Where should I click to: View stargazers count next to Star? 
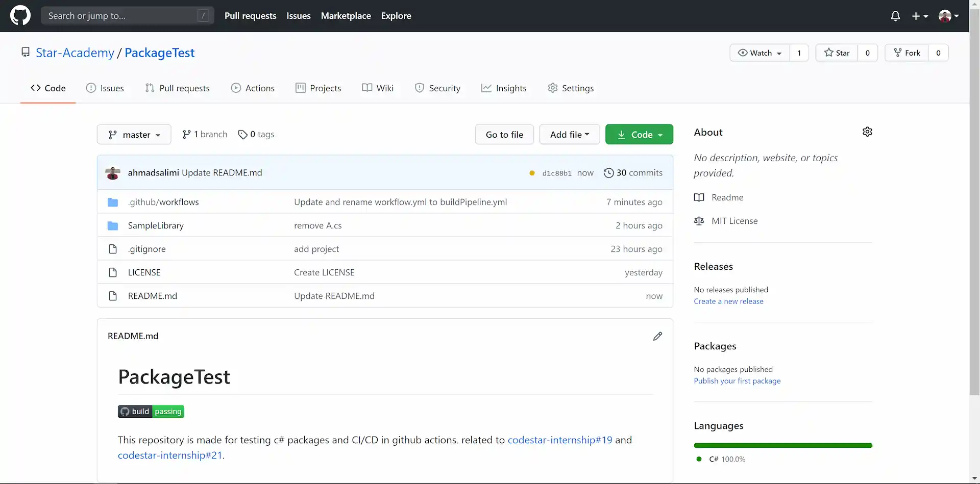(868, 53)
